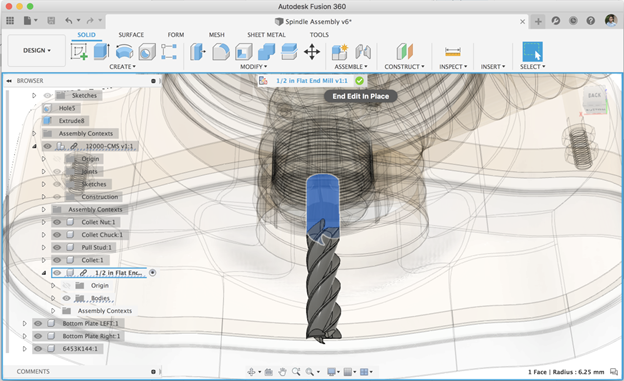Open the ASSEMBLE dropdown menu
This screenshot has width=624, height=381.
351,66
